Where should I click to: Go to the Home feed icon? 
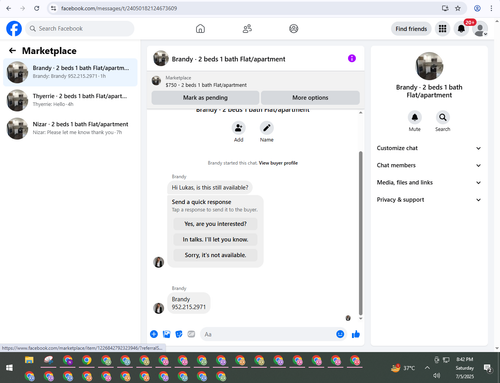click(x=200, y=29)
